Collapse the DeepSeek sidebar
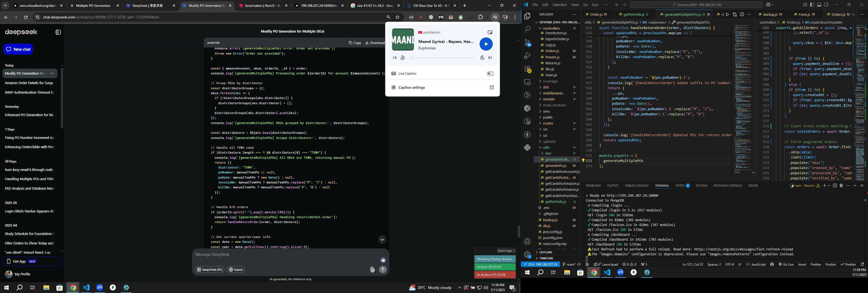Screen dimensions: 868x293 pos(58,32)
